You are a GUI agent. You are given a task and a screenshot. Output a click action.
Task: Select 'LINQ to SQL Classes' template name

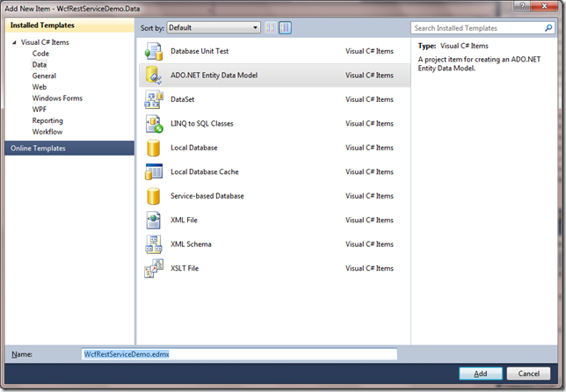pyautogui.click(x=202, y=123)
